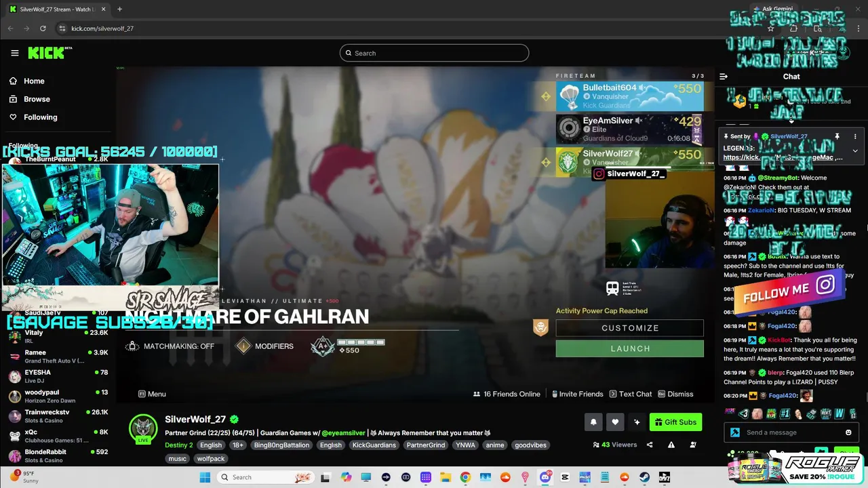This screenshot has height=488, width=868.
Task: Click the Gift Subs button
Action: [x=675, y=422]
